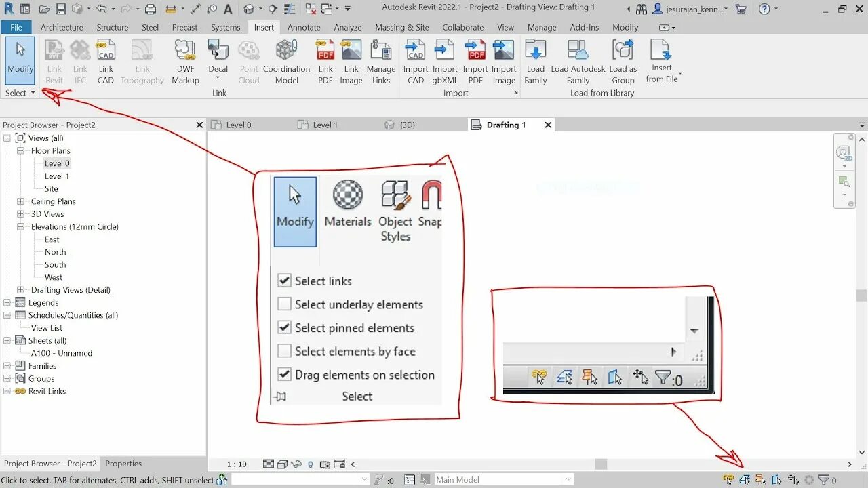Open the File menu tab
Screen dimensions: 868x488
tap(16, 27)
